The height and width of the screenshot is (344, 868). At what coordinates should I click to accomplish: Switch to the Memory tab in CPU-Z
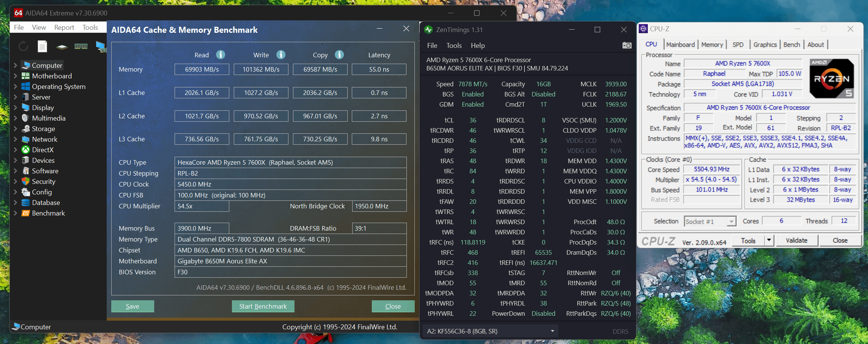(712, 44)
